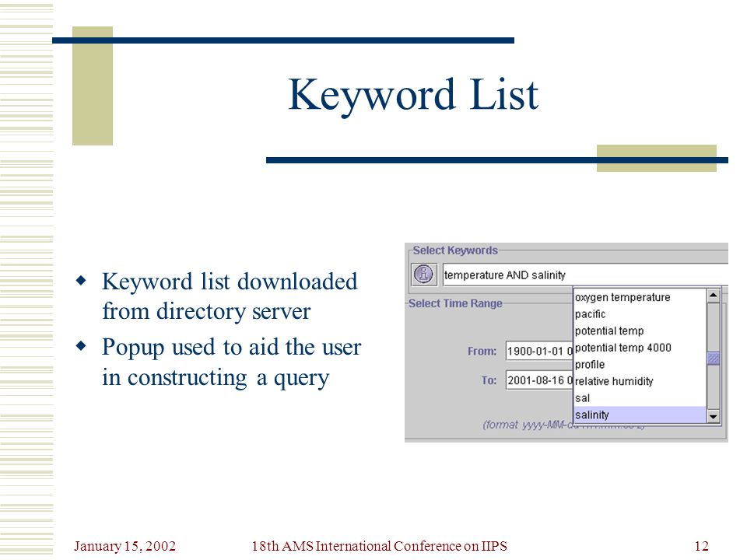
Task: Click the slide number 12
Action: pyautogui.click(x=701, y=546)
